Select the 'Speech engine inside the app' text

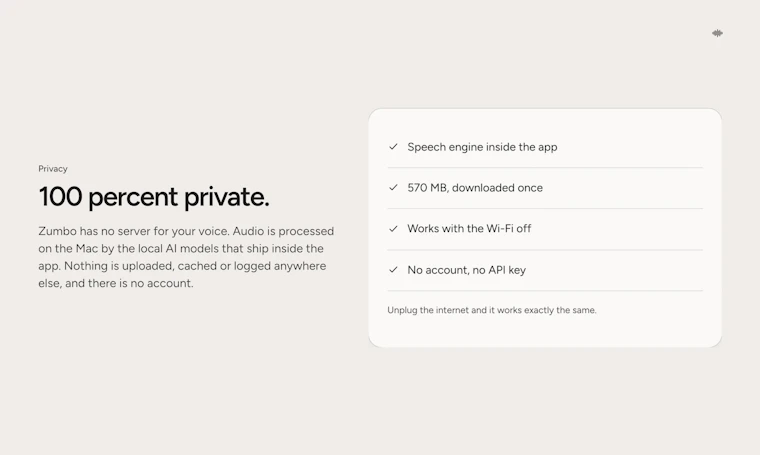[x=482, y=147]
